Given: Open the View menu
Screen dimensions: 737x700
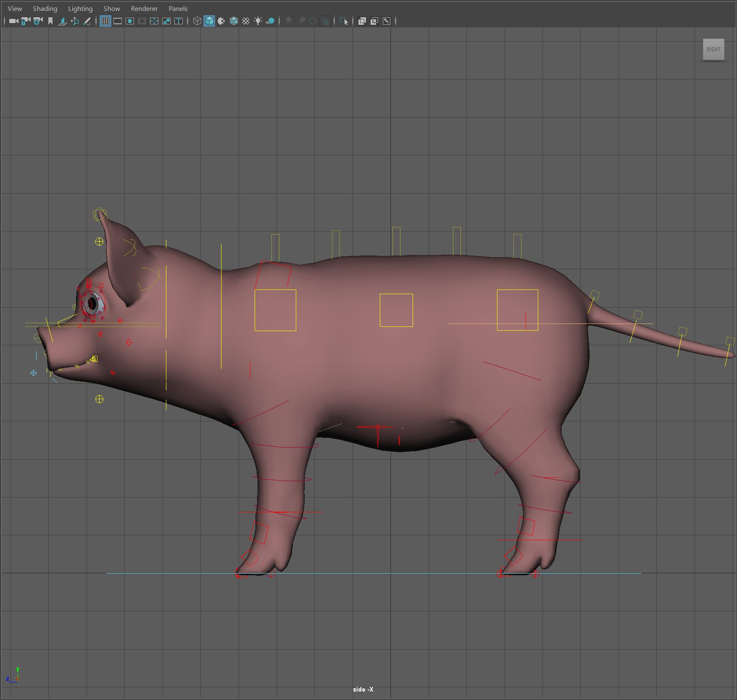Looking at the screenshot, I should point(15,8).
